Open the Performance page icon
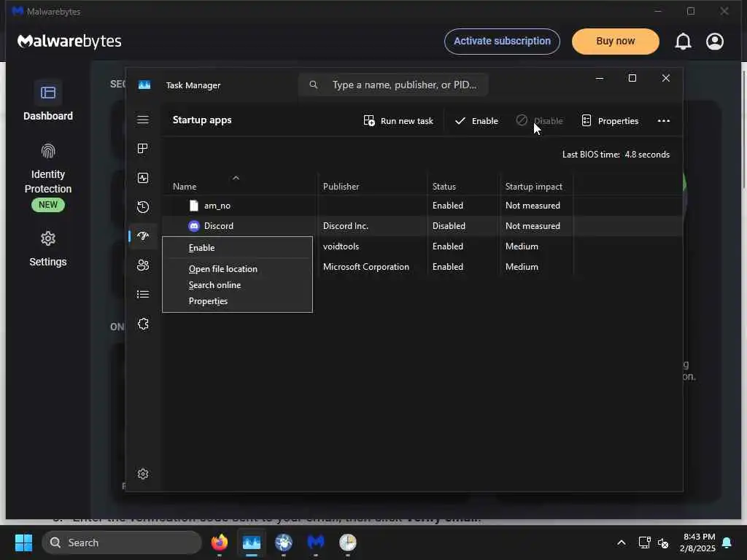Image resolution: width=747 pixels, height=560 pixels. point(143,178)
